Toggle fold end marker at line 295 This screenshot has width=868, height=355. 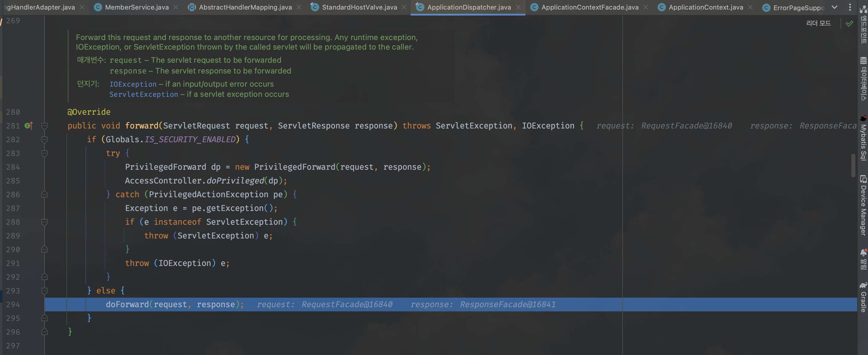coord(45,318)
